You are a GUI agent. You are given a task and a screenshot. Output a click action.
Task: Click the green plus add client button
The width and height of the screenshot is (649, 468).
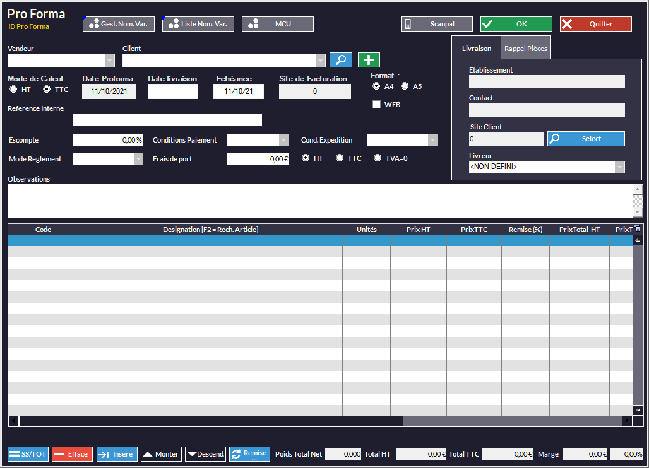click(369, 60)
